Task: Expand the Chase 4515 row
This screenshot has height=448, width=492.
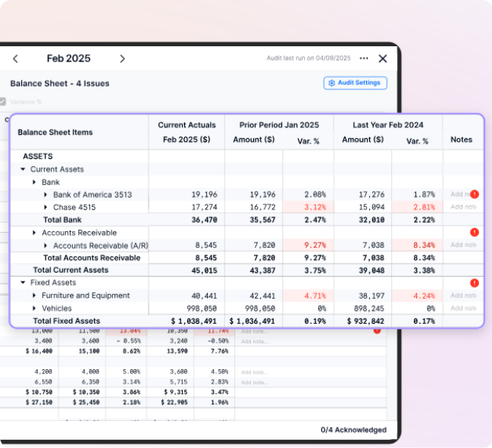Action: [x=46, y=207]
